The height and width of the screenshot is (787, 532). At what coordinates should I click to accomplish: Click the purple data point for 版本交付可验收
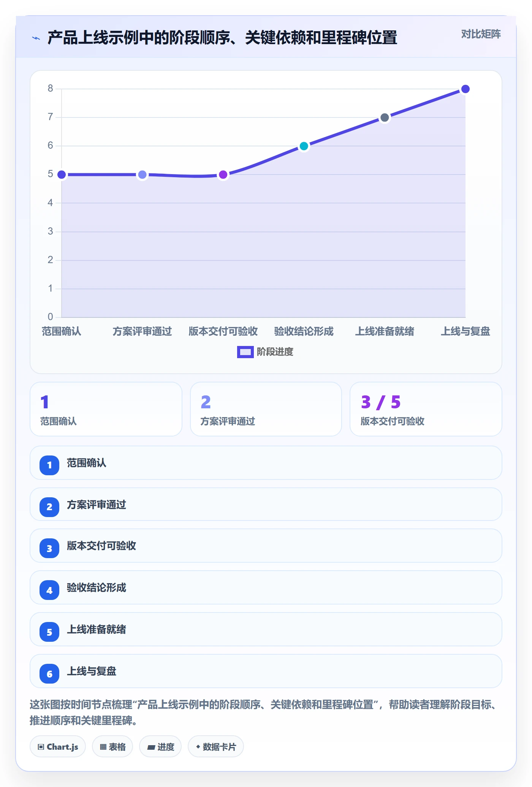click(x=223, y=175)
